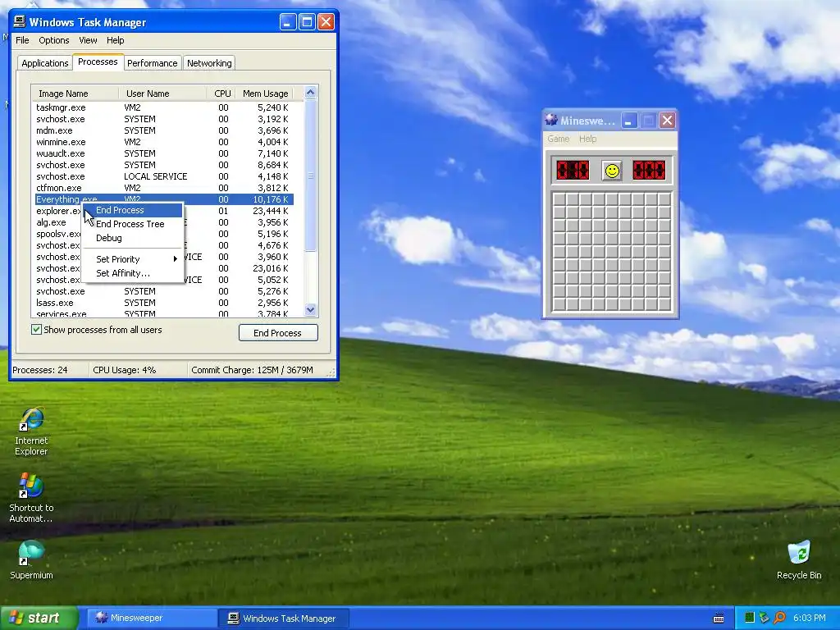
Task: Sort processes by Image Name column
Action: click(75, 94)
